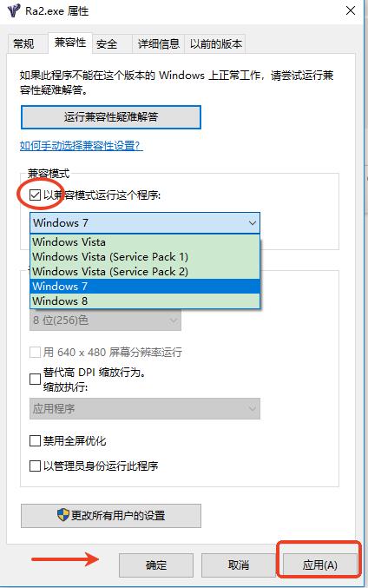Open the 以前的版本 tab

[215, 44]
